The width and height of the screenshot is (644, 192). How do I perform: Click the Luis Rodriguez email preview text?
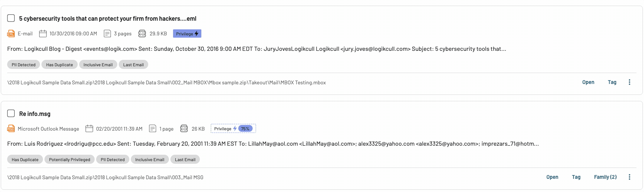[x=273, y=144]
